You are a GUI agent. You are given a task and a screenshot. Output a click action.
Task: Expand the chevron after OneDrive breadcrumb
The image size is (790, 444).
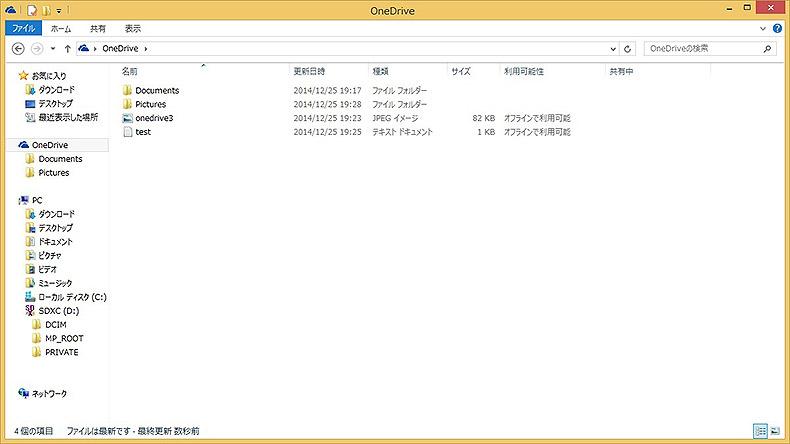(146, 49)
